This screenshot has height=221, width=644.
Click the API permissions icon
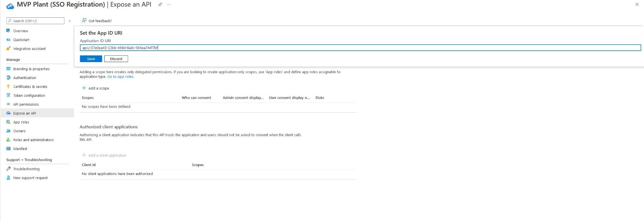click(8, 104)
